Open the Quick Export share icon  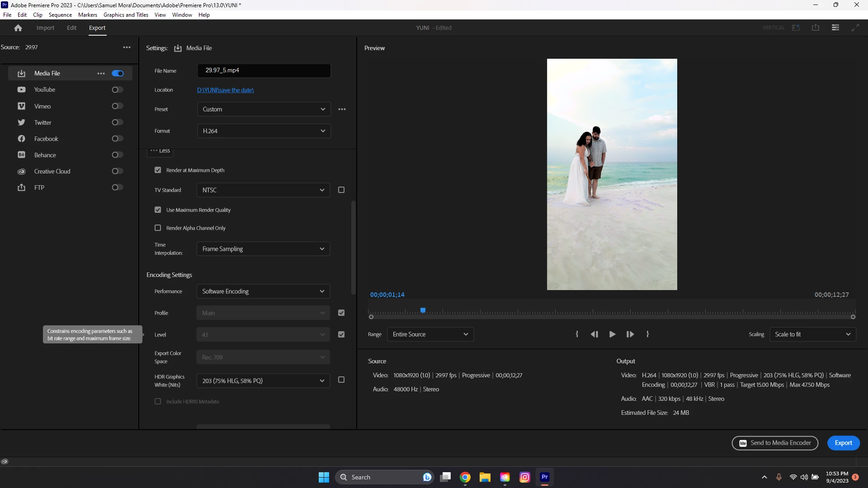point(816,28)
